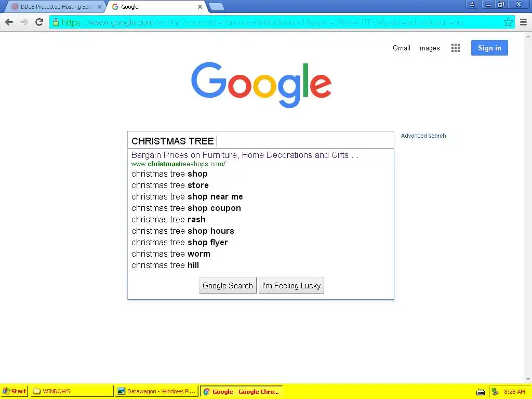Pick the christmas tree shop hours suggestion
This screenshot has height=399, width=532.
[182, 231]
